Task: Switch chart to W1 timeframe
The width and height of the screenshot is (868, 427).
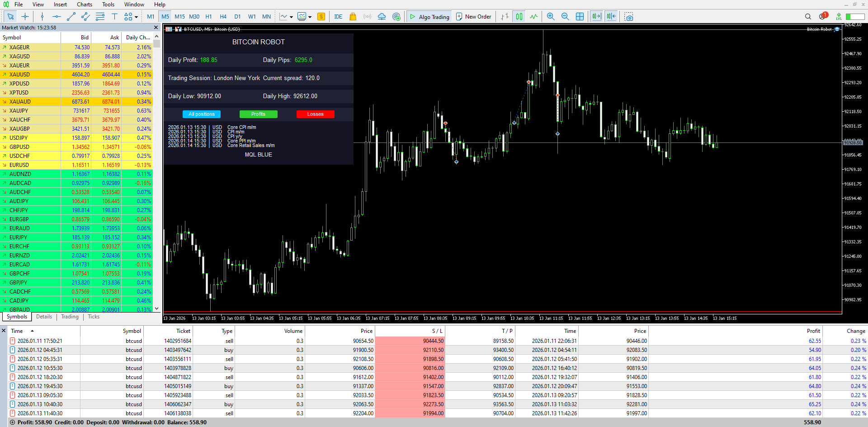Action: [252, 17]
